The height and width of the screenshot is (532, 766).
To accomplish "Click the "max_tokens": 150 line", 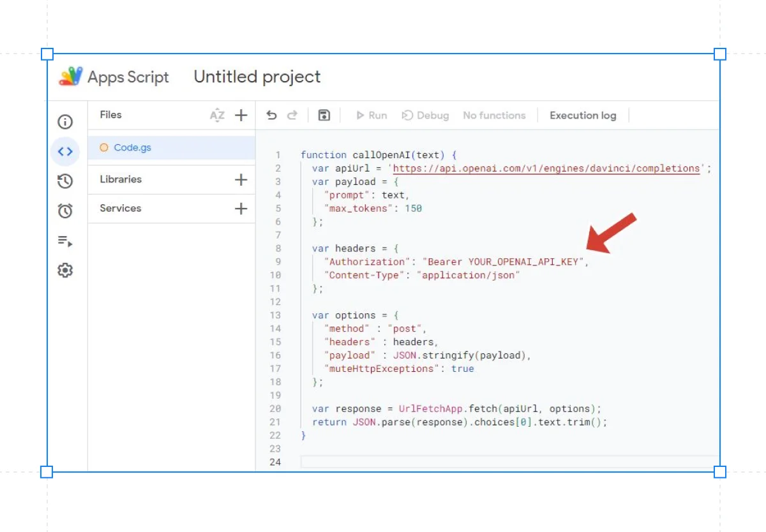I will 373,209.
